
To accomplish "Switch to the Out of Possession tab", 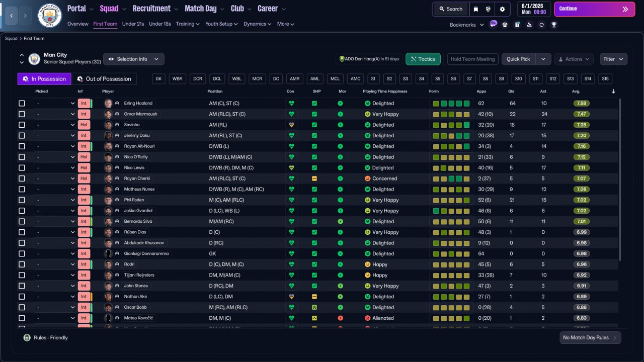I will pos(104,79).
